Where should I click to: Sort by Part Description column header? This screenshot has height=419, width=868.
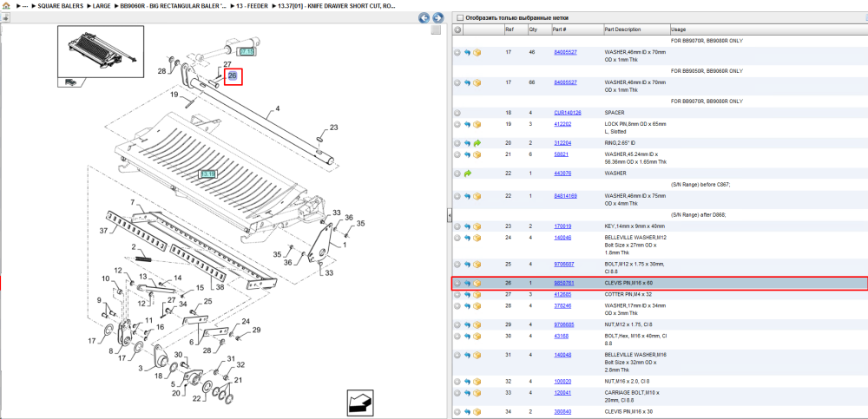(636, 29)
